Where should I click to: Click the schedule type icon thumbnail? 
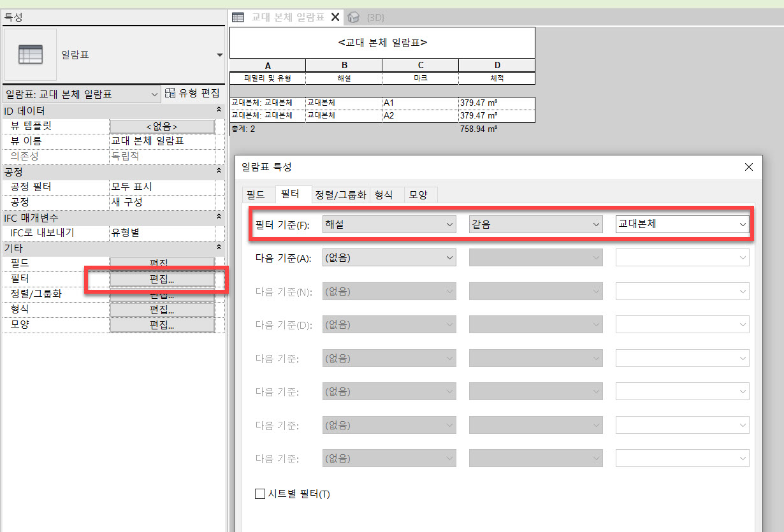(30, 55)
